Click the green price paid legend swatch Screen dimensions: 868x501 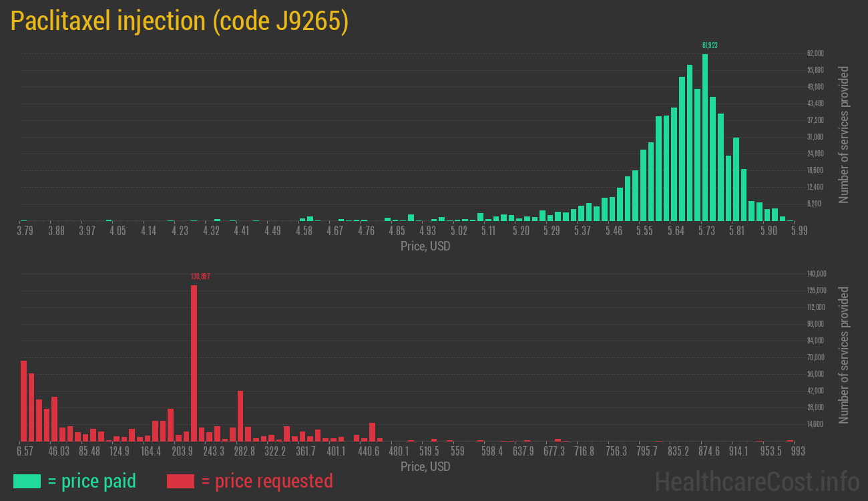(27, 481)
